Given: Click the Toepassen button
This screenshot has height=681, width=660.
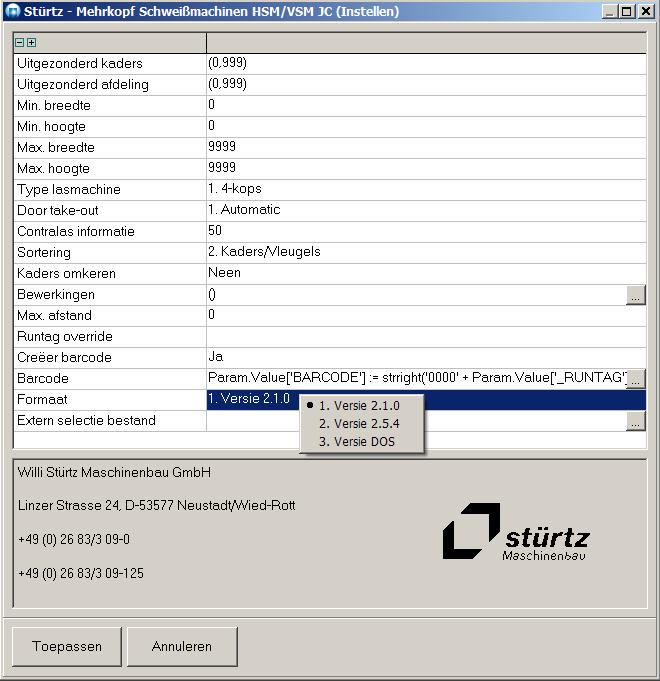Looking at the screenshot, I should tap(67, 646).
